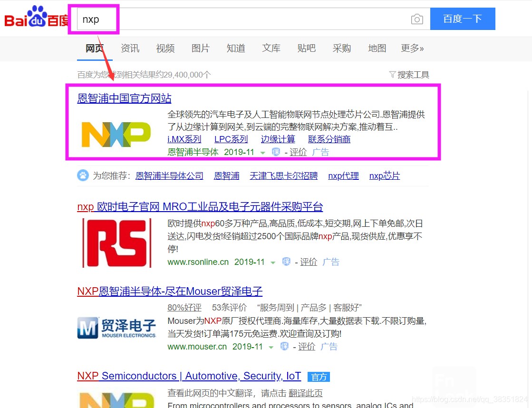Click the 百度一下 search button
The height and width of the screenshot is (408, 532).
tap(463, 19)
